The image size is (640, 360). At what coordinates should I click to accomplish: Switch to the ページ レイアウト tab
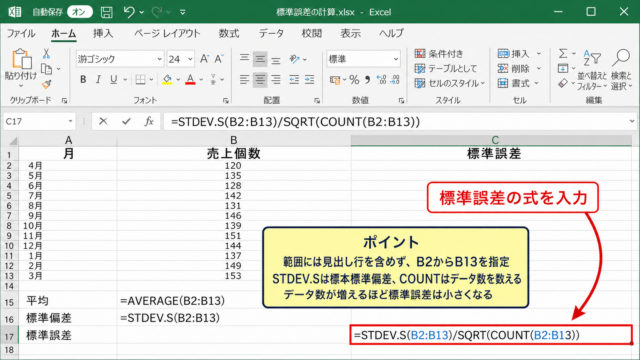[167, 33]
